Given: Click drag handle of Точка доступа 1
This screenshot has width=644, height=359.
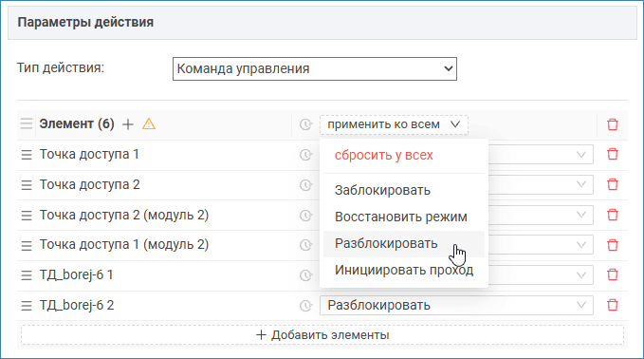Looking at the screenshot, I should pos(27,155).
